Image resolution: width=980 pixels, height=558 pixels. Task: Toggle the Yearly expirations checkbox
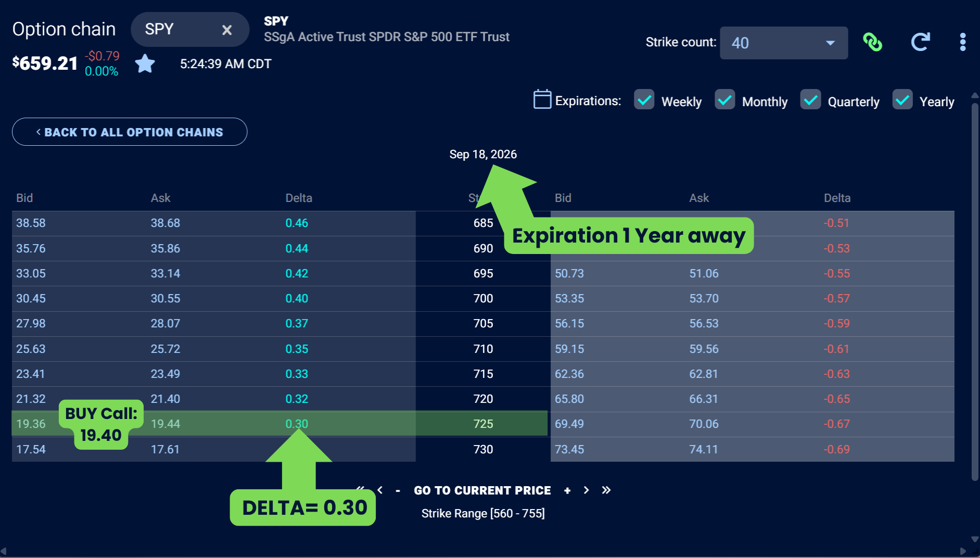pos(903,99)
